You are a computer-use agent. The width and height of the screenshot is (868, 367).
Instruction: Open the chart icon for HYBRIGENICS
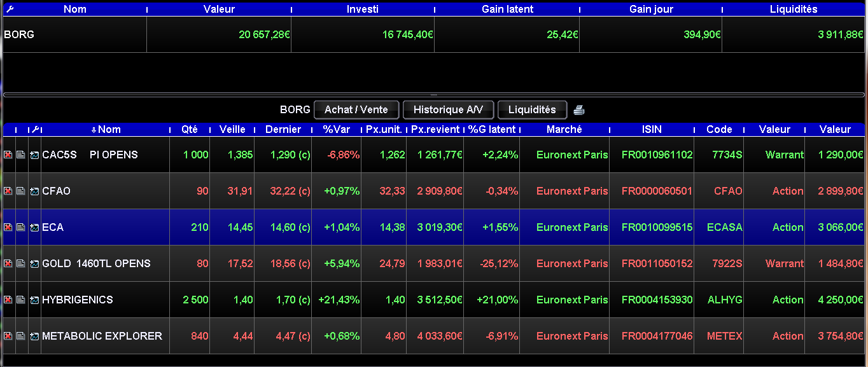point(34,300)
